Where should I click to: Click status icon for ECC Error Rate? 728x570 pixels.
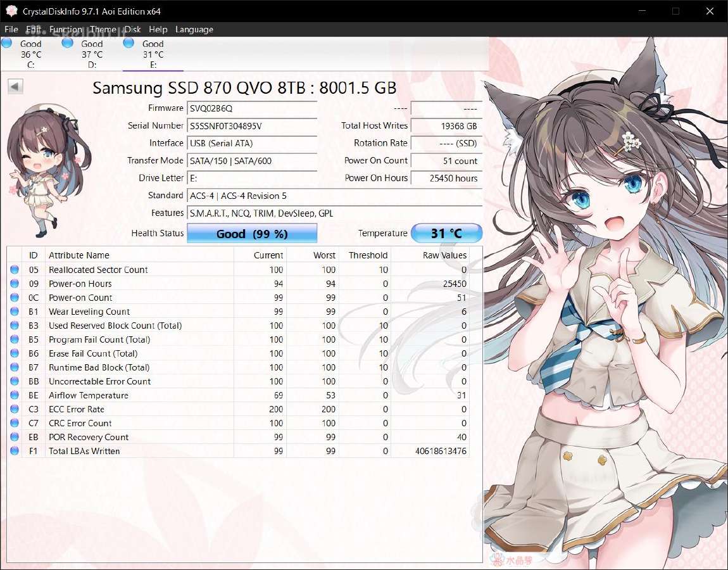coord(15,408)
